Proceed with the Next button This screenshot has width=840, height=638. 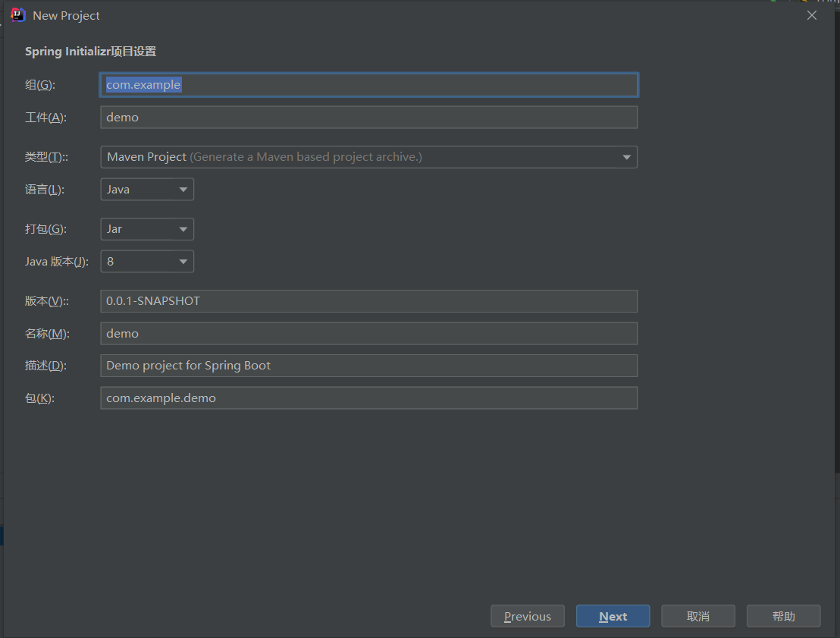click(x=613, y=616)
